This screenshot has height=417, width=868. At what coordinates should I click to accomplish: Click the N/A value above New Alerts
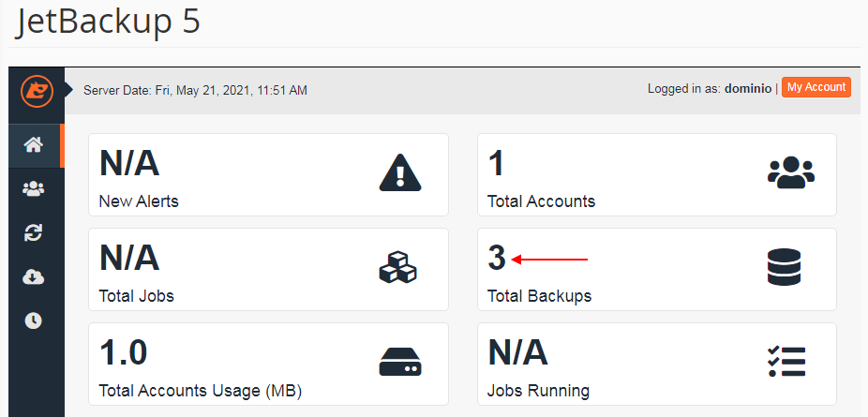tap(129, 164)
